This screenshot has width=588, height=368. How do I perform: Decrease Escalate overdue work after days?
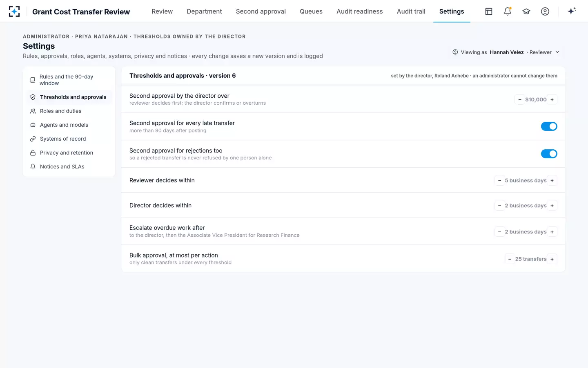click(x=499, y=232)
